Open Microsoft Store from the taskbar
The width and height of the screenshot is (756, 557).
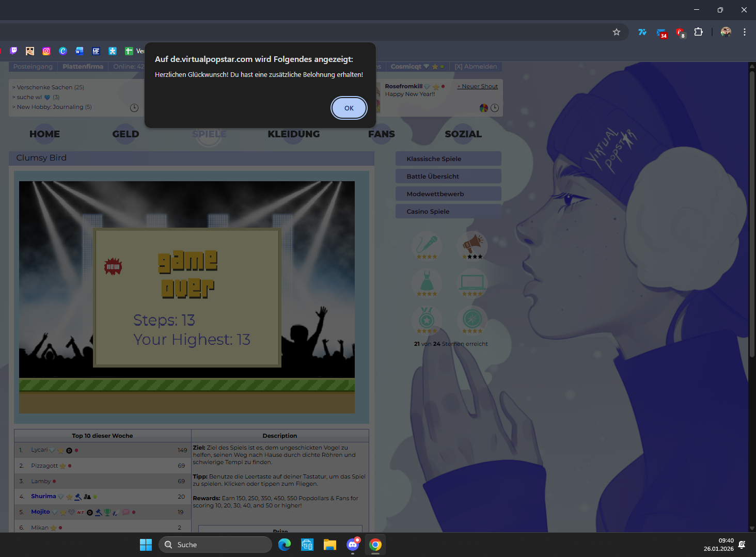click(x=307, y=545)
